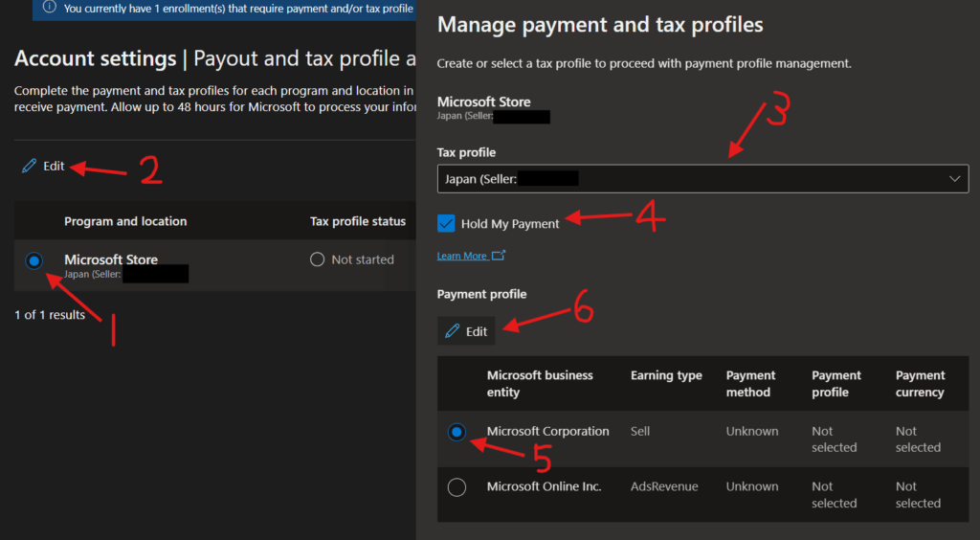The width and height of the screenshot is (980, 540).
Task: Click the Microsoft Store row title in Account settings
Action: pyautogui.click(x=111, y=259)
